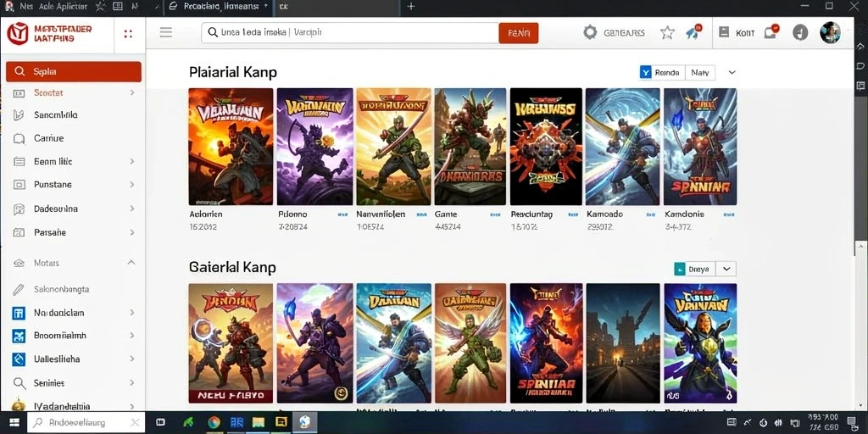
Task: Open a new browser tab with plus
Action: (x=411, y=7)
